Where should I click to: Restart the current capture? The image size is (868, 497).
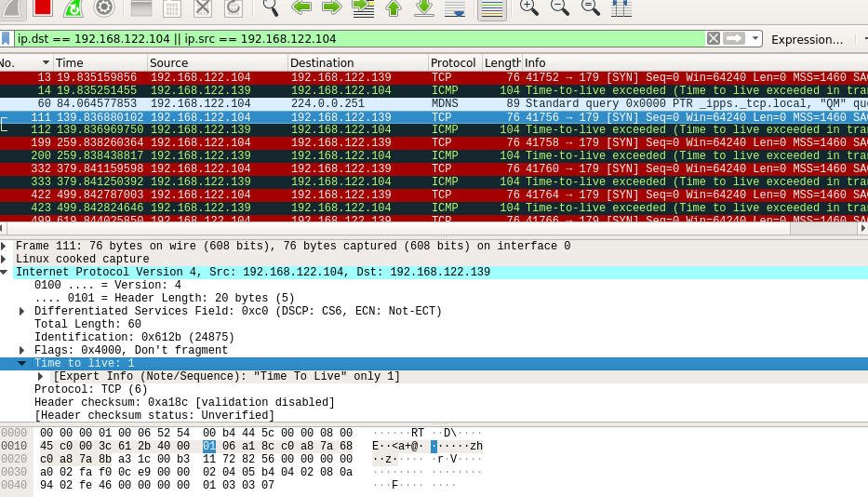[73, 7]
